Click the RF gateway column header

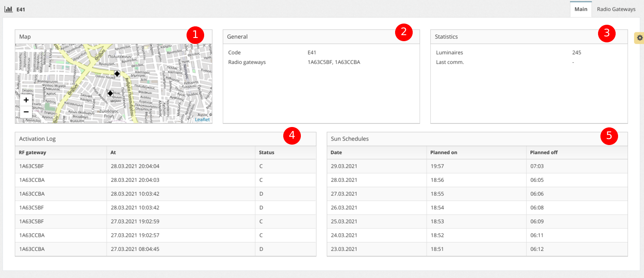32,153
